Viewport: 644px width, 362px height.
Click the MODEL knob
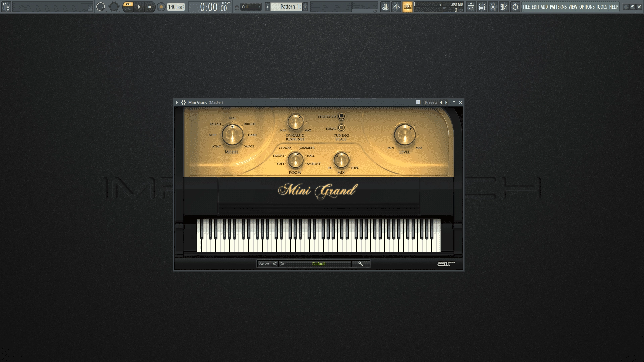[232, 135]
